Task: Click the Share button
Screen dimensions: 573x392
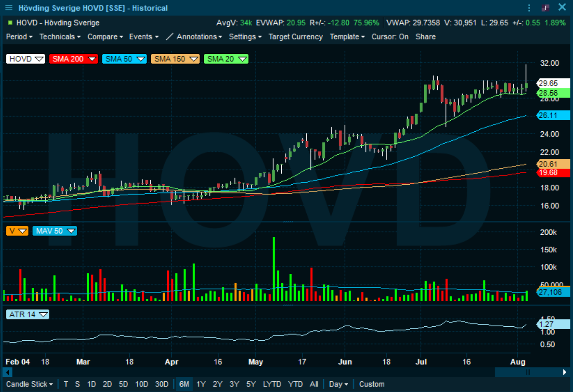Action: coord(425,37)
